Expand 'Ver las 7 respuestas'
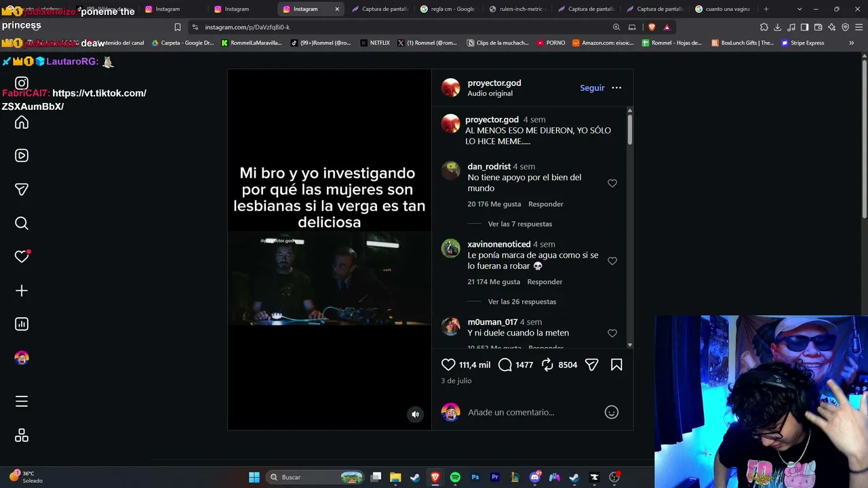868x488 pixels. (520, 224)
